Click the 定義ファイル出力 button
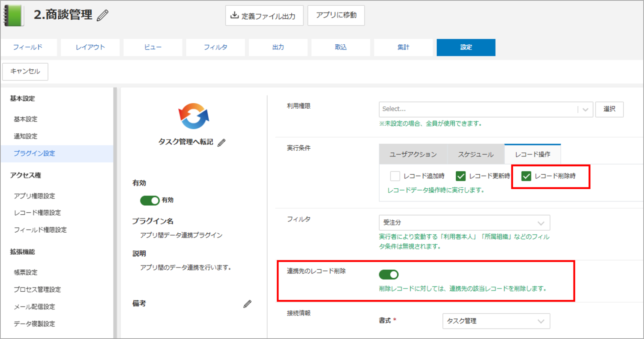The image size is (644, 339). [264, 15]
